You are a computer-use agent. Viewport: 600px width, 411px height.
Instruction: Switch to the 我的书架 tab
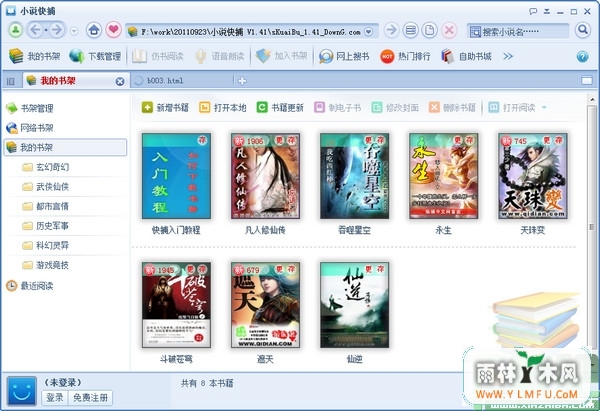76,80
